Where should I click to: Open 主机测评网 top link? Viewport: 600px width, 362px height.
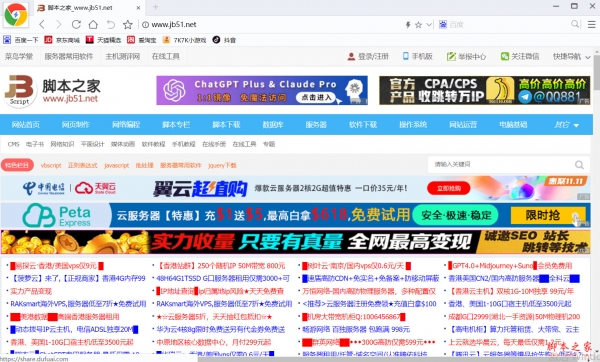pyautogui.click(x=122, y=57)
